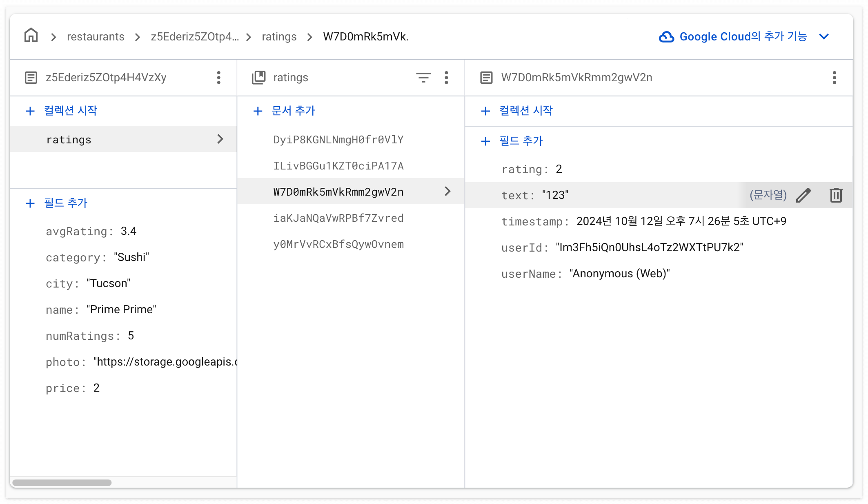
Task: Open z5Ederiz5ZOtp4H4VzXy document three-dot menu
Action: [219, 77]
